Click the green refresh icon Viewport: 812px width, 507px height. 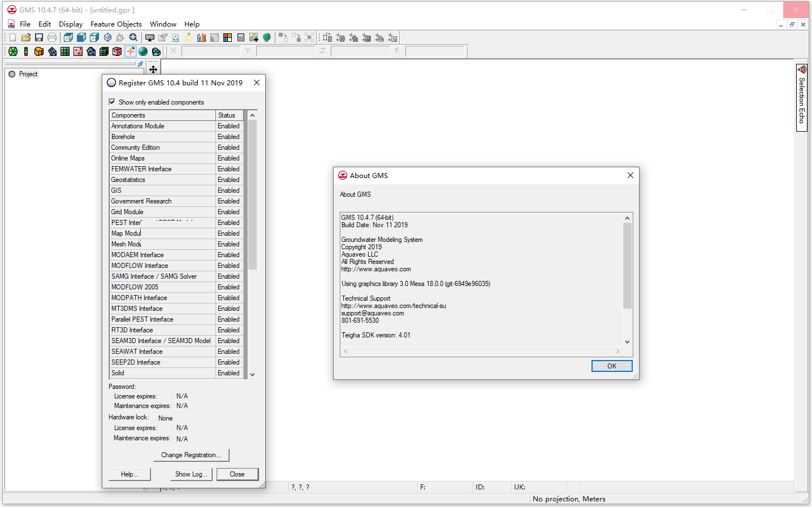(176, 37)
